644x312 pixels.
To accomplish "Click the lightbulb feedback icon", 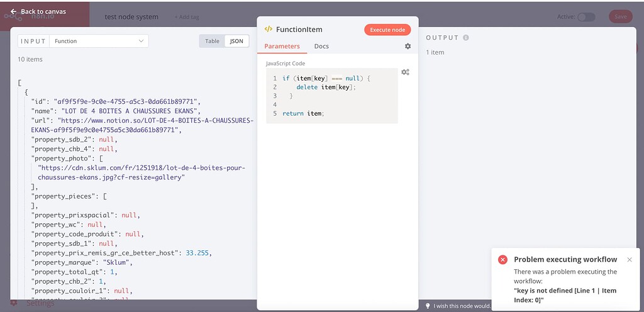I will pyautogui.click(x=428, y=306).
